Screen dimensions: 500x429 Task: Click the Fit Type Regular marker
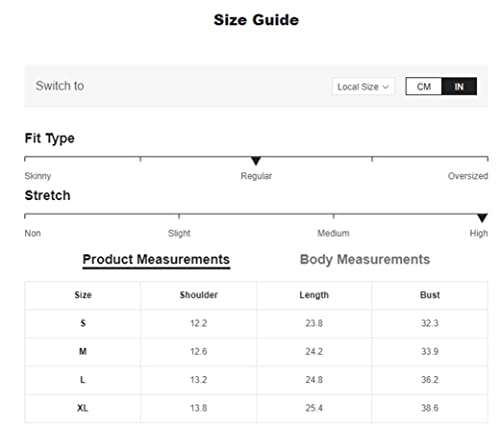point(256,161)
